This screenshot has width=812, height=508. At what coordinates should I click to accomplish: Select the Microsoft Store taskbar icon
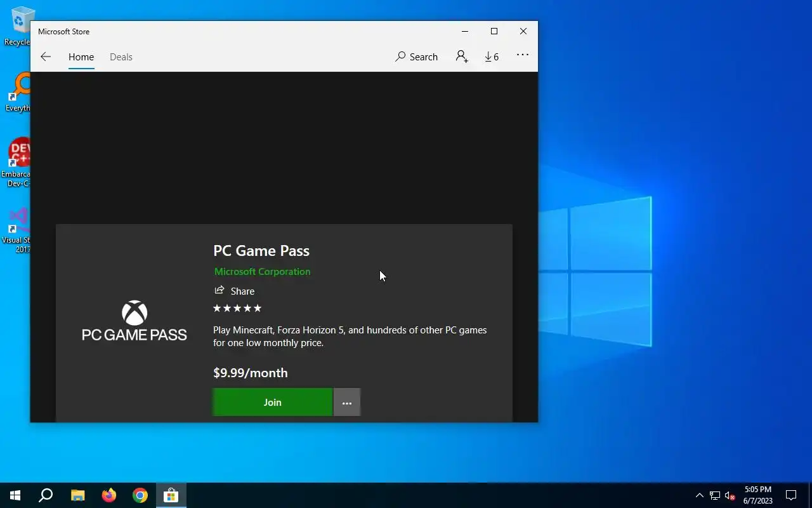[x=171, y=495]
